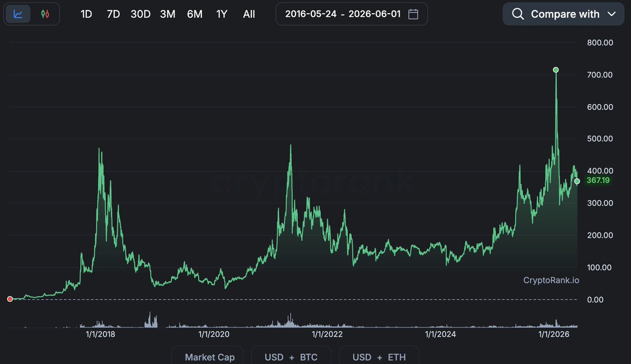Select the 1D time range
The height and width of the screenshot is (364, 631).
[86, 14]
